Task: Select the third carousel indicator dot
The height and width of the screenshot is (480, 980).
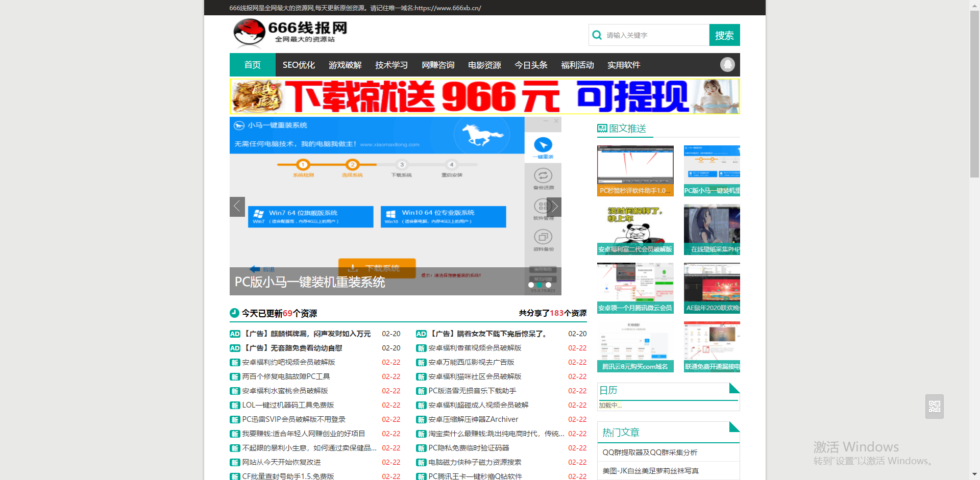Action: 549,285
